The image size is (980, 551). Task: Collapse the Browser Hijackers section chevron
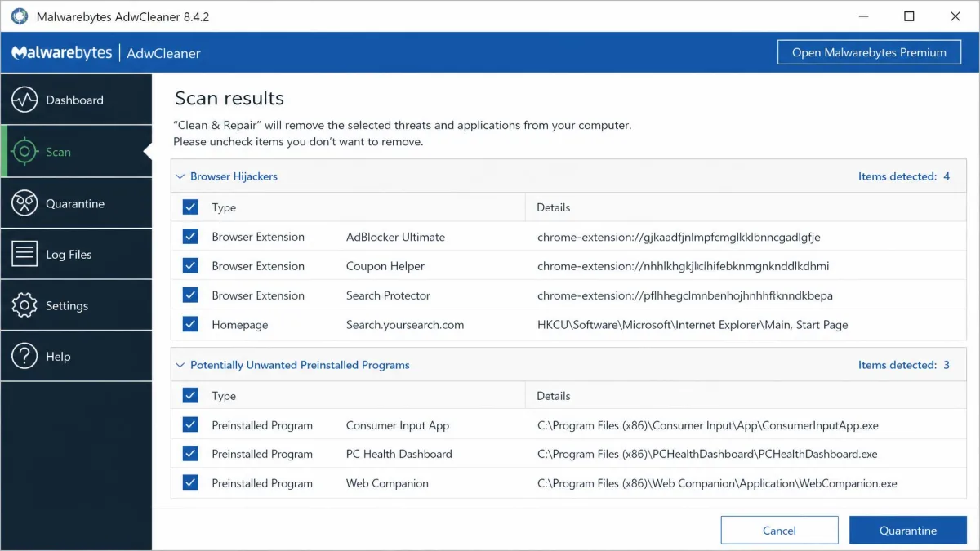[x=180, y=176]
